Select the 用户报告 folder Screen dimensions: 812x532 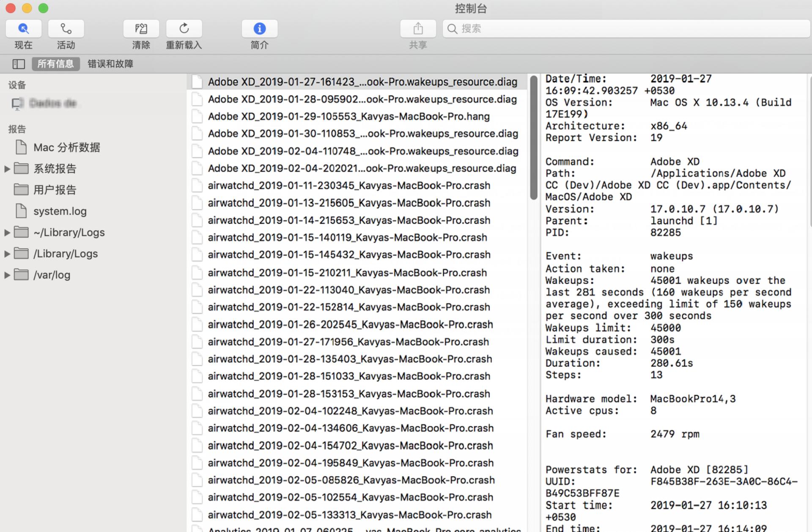click(x=55, y=190)
